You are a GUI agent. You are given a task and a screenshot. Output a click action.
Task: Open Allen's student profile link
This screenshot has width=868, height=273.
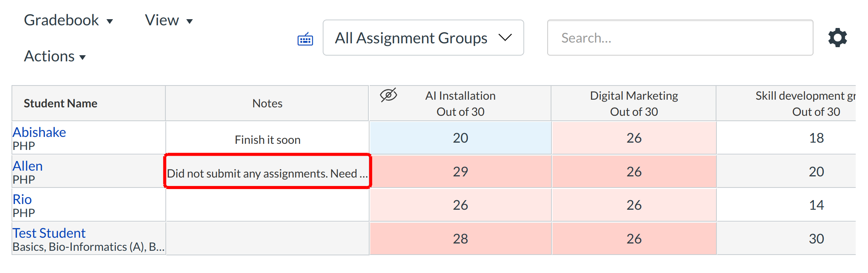click(28, 166)
